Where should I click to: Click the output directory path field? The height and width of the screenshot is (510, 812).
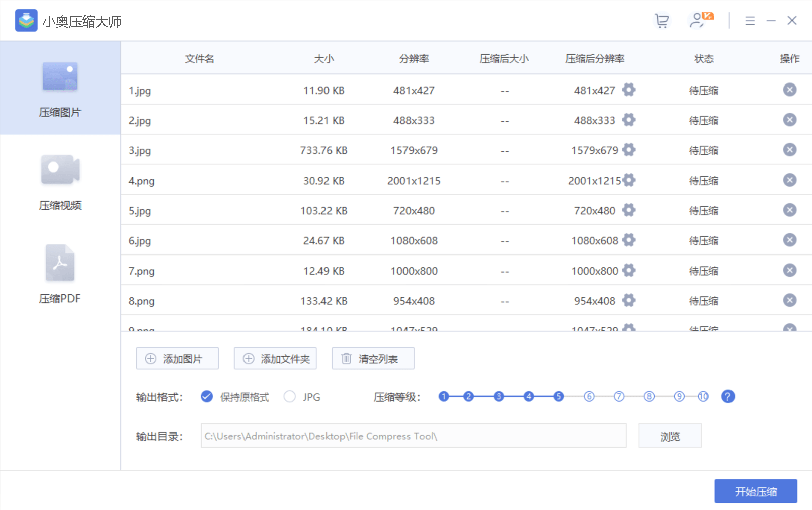[x=413, y=436]
